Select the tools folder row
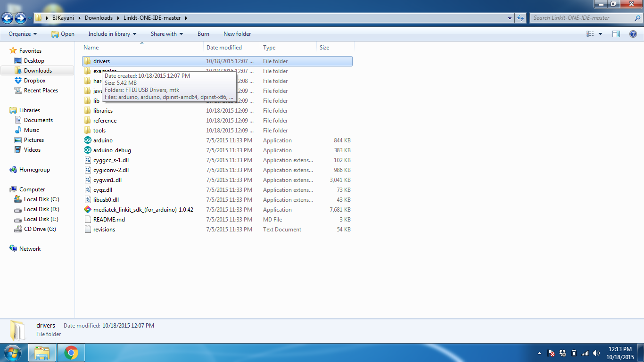Viewport: 644px width, 362px height. pos(217,131)
